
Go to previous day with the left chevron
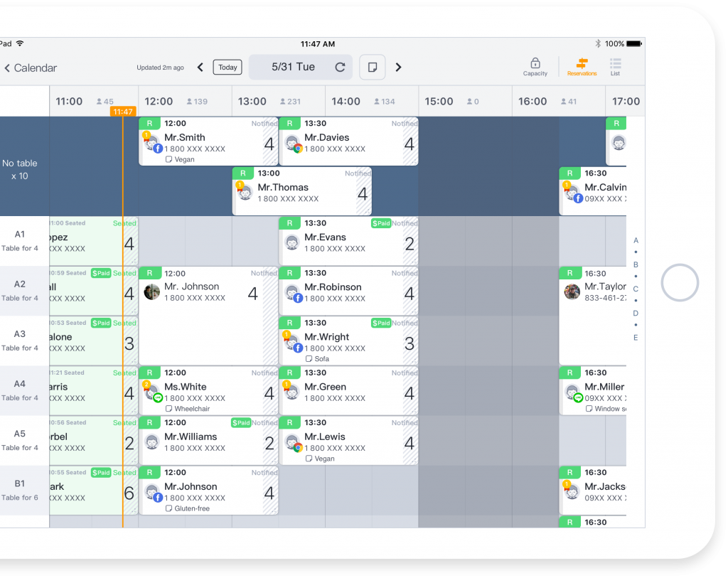(x=200, y=67)
